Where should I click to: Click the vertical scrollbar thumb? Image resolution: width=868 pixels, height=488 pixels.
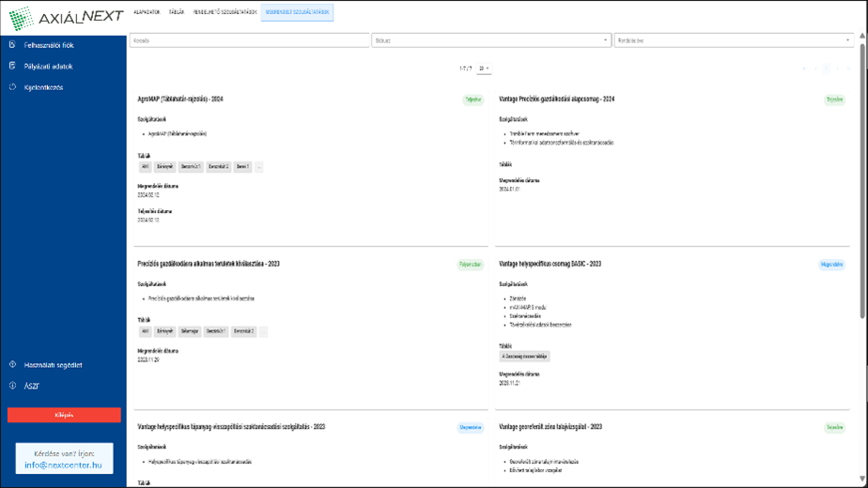pyautogui.click(x=862, y=181)
